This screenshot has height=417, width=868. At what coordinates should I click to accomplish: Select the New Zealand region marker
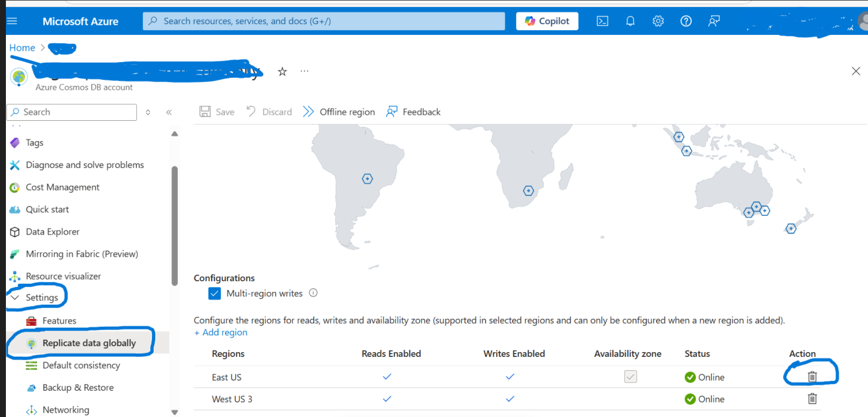pyautogui.click(x=791, y=229)
